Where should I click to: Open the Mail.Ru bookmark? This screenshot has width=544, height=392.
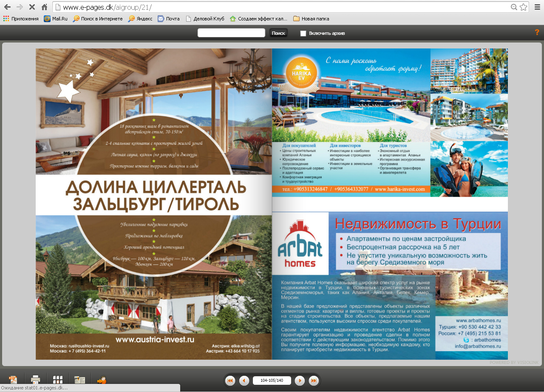(55, 19)
